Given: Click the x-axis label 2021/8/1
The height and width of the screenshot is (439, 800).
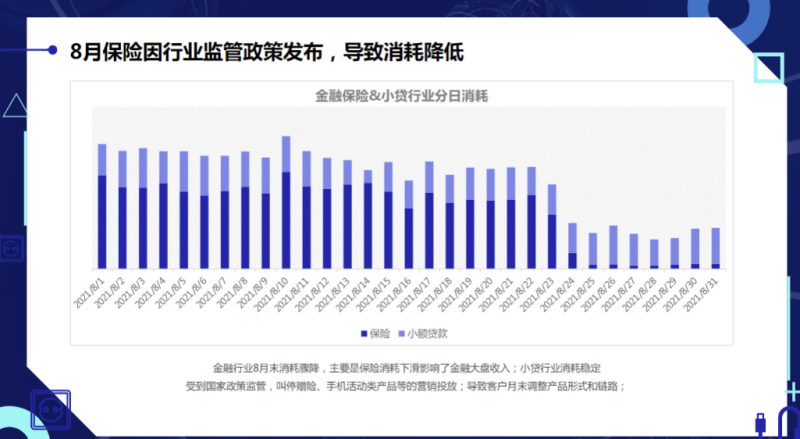Looking at the screenshot, I should (x=89, y=293).
